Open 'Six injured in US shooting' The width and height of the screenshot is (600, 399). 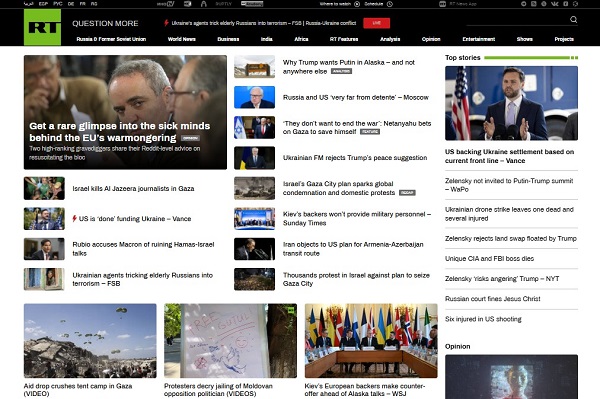483,319
